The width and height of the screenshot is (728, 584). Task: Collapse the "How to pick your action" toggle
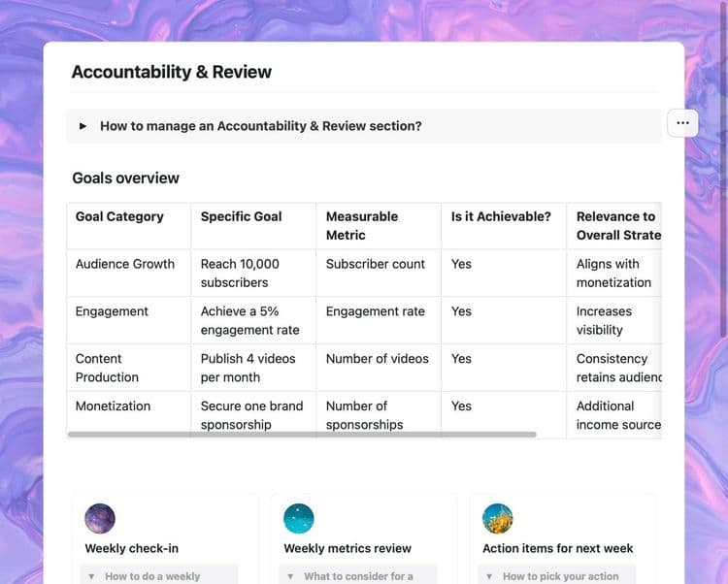coord(489,576)
